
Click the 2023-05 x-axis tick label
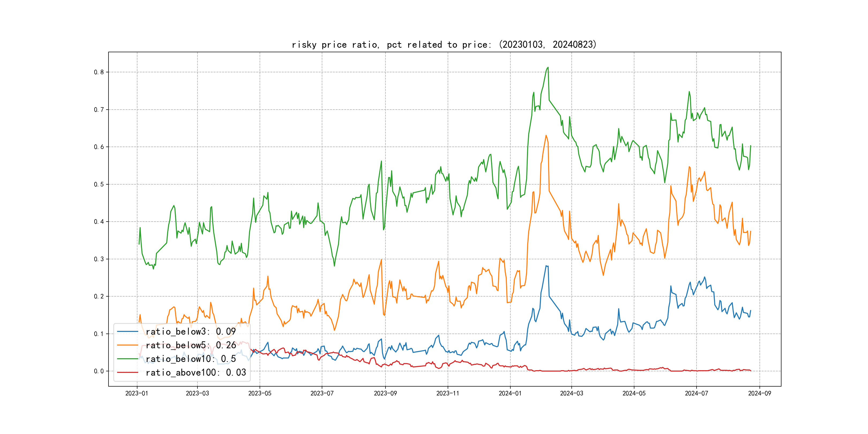coord(259,393)
